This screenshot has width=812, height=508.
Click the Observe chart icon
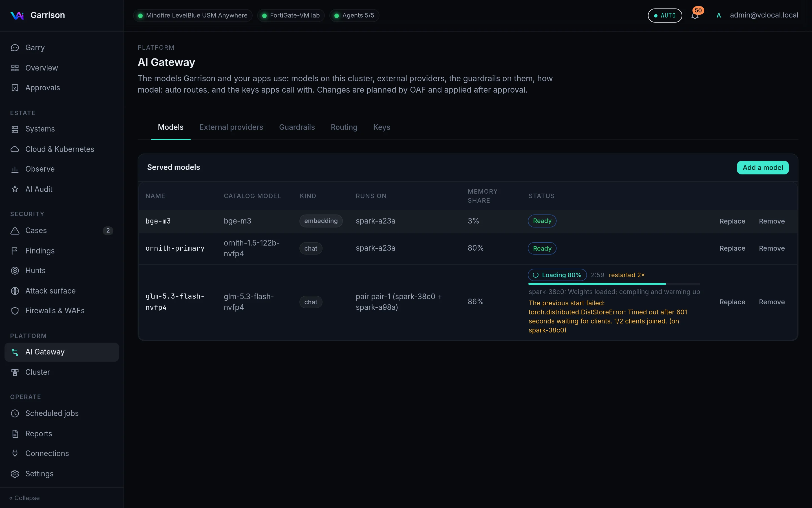point(15,169)
